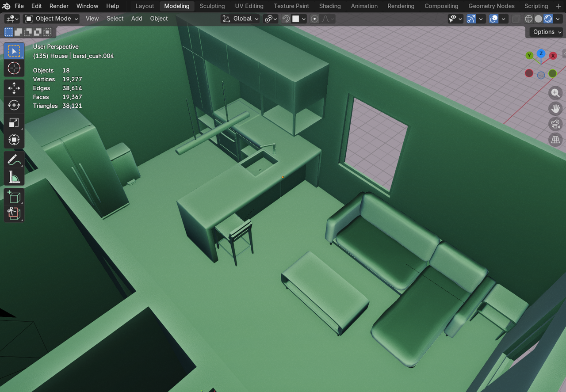Toggle Show Overlays button
Viewport: 566px width, 392px height.
point(494,19)
